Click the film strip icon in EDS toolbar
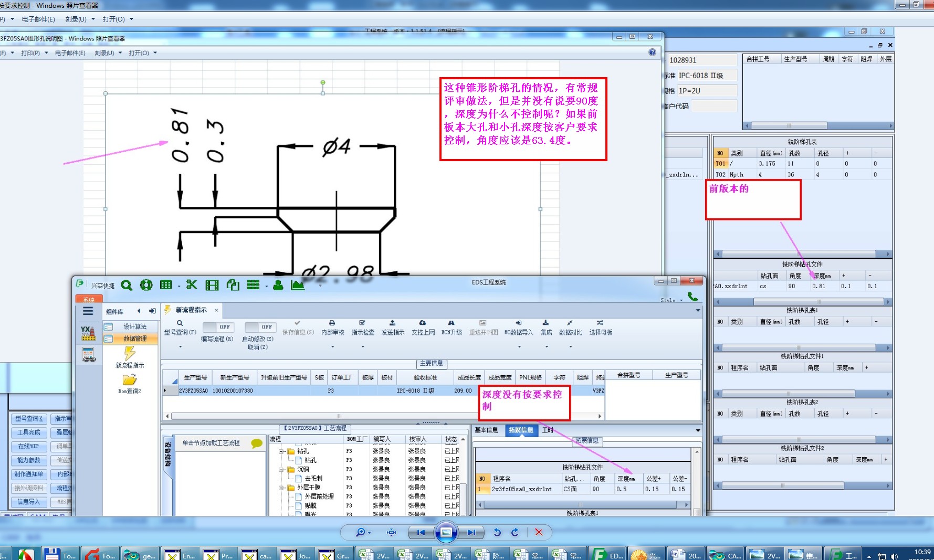934x560 pixels. tap(212, 285)
